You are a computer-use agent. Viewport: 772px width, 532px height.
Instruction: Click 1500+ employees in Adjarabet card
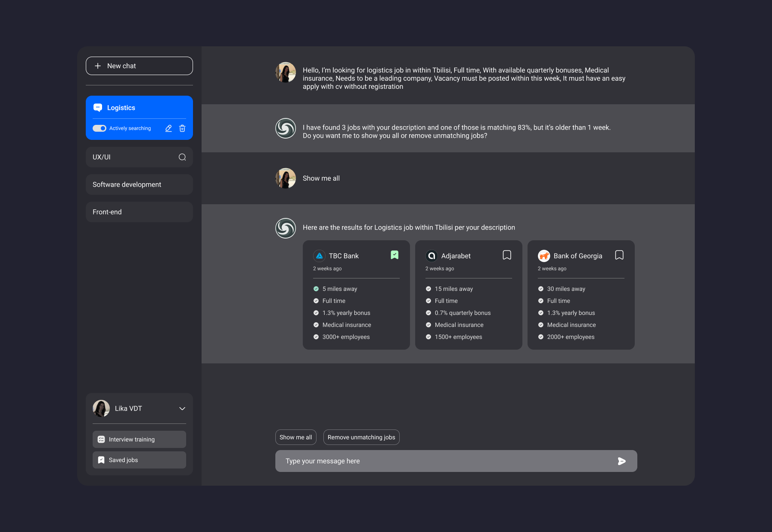458,337
